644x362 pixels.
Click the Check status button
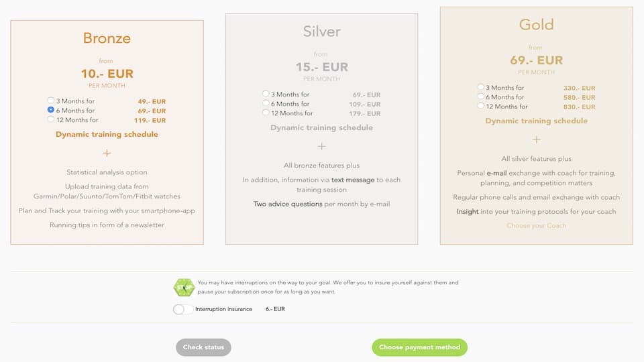(x=203, y=347)
